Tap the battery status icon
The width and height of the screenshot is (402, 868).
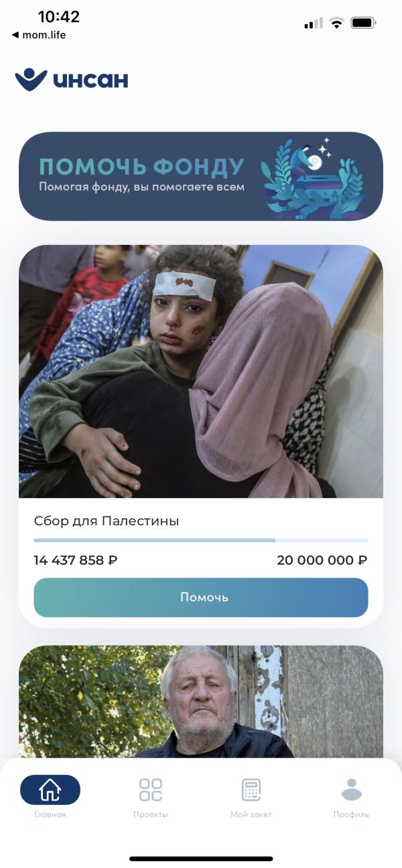click(x=363, y=23)
